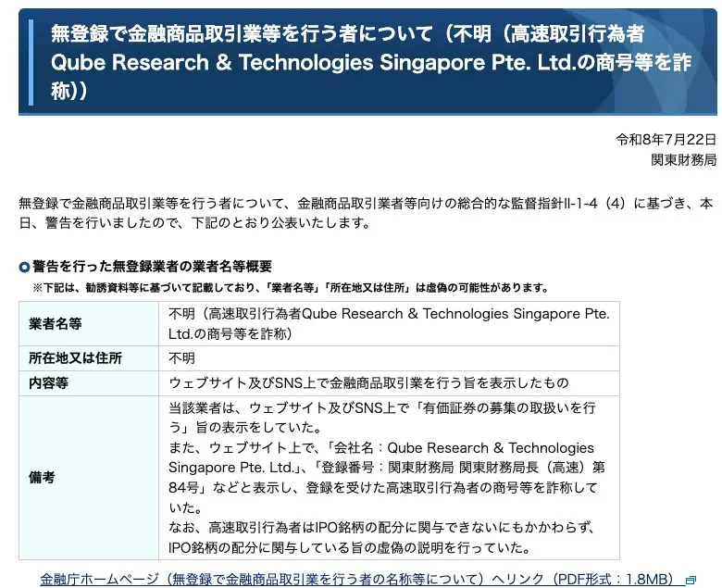Click the remark sentence starting なお、高速取引行為者はIPO銘柄
The height and width of the screenshot is (588, 722).
381,537
